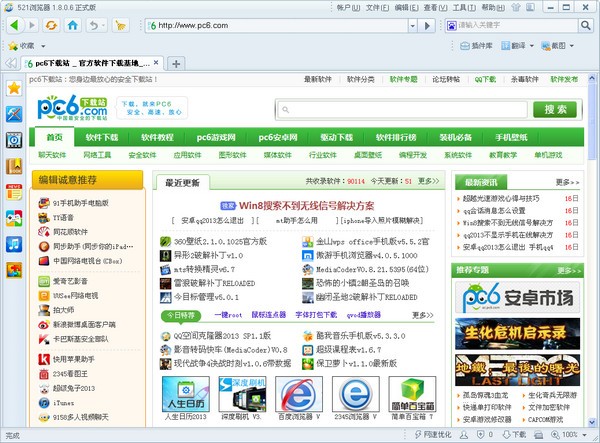600x443 pixels.
Task: Expand the address bar dropdown arrow
Action: 412,26
